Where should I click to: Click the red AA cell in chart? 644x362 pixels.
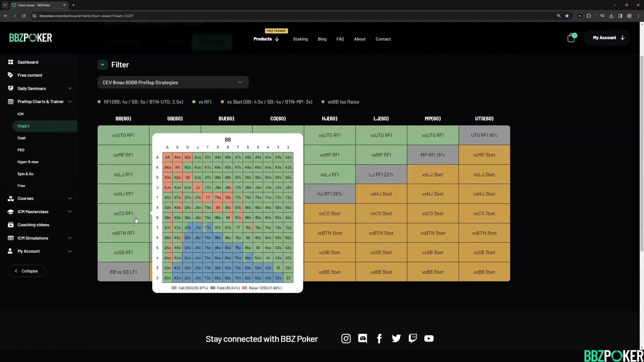[167, 157]
